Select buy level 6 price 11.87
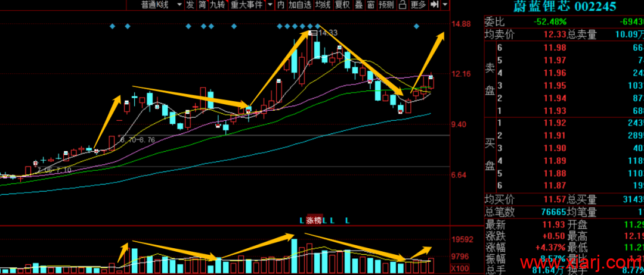 (x=555, y=186)
